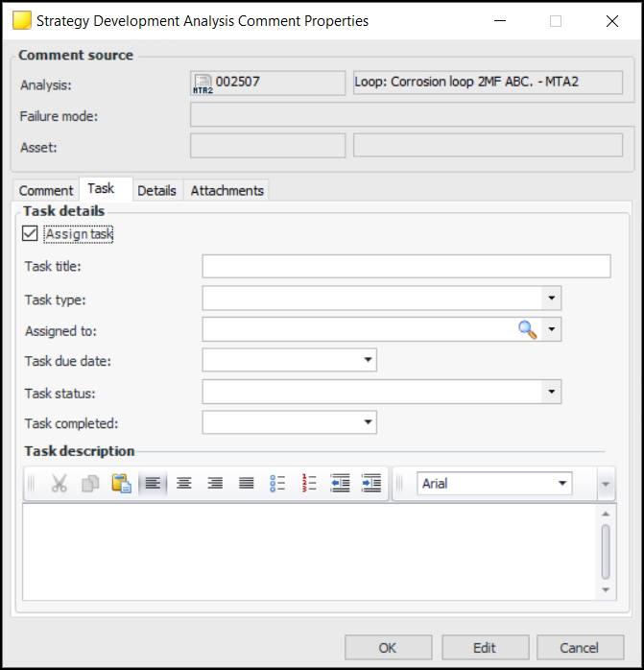Click the magnifier search icon in Assigned to
Image resolution: width=644 pixels, height=670 pixels.
527,330
